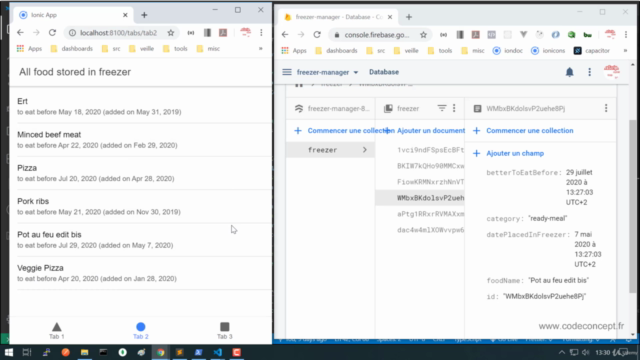Open Firebase account avatar

612,72
